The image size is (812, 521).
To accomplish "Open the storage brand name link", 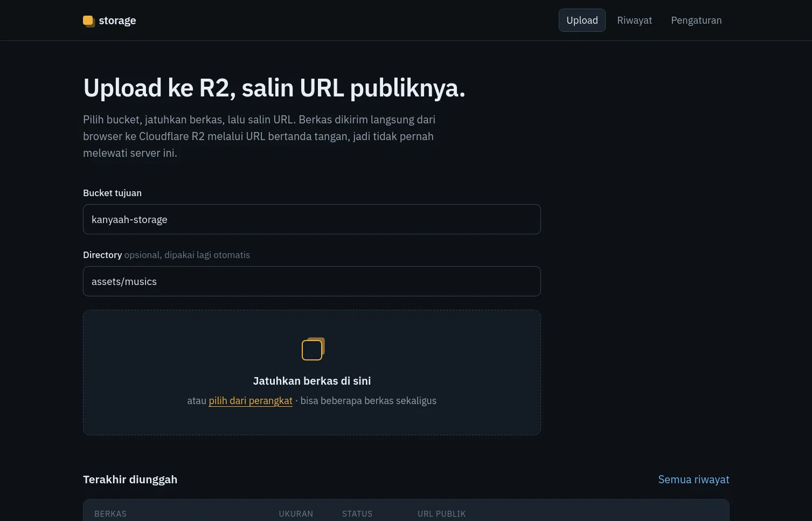I will point(117,20).
